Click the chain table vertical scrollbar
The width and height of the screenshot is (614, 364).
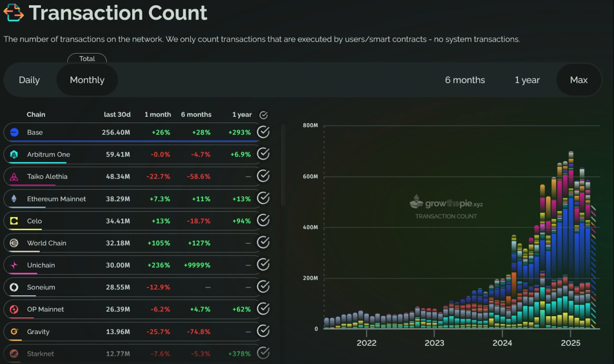pos(283,165)
